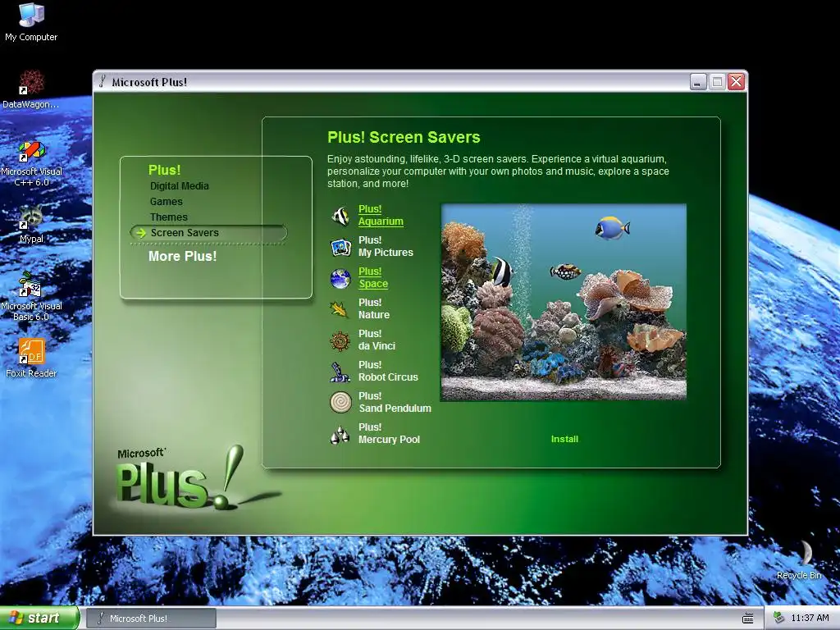The height and width of the screenshot is (630, 840).
Task: Click the Plus! da Vinci link
Action: (377, 340)
